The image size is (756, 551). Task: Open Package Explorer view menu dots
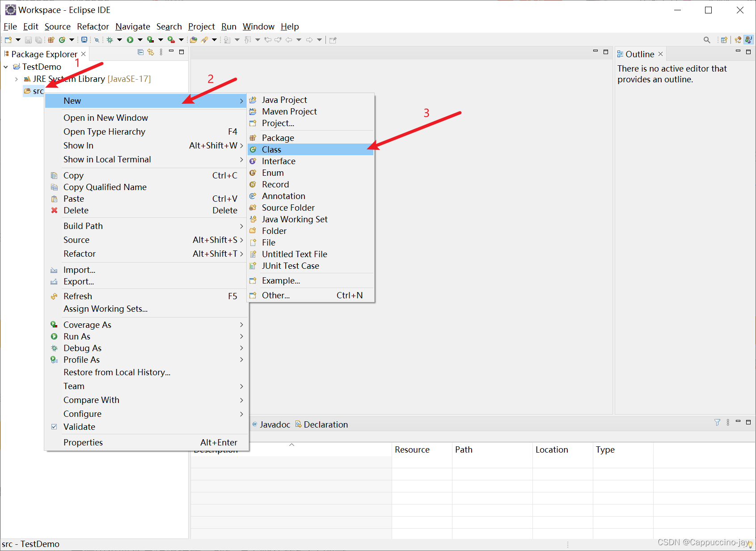[161, 52]
